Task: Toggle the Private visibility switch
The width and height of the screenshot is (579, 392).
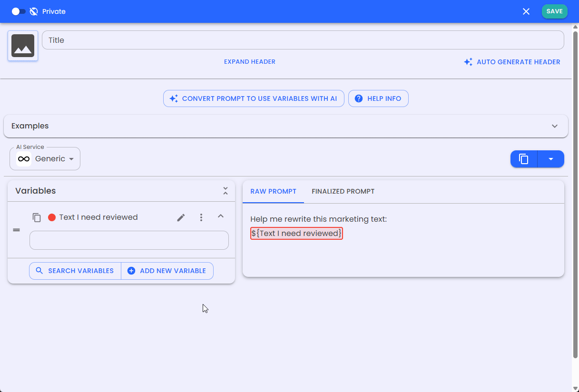Action: (19, 11)
